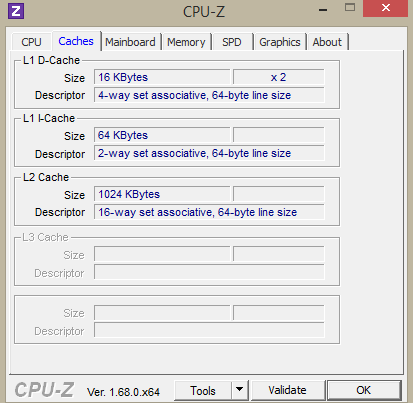Click the L1 D-Cache size field
Image resolution: width=413 pixels, height=403 pixels.
coord(162,77)
